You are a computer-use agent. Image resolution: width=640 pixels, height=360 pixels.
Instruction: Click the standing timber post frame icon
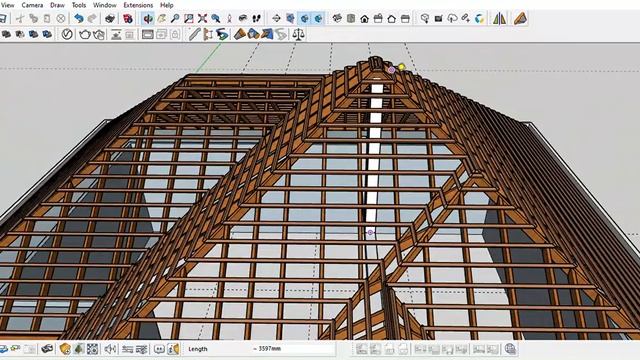208,34
